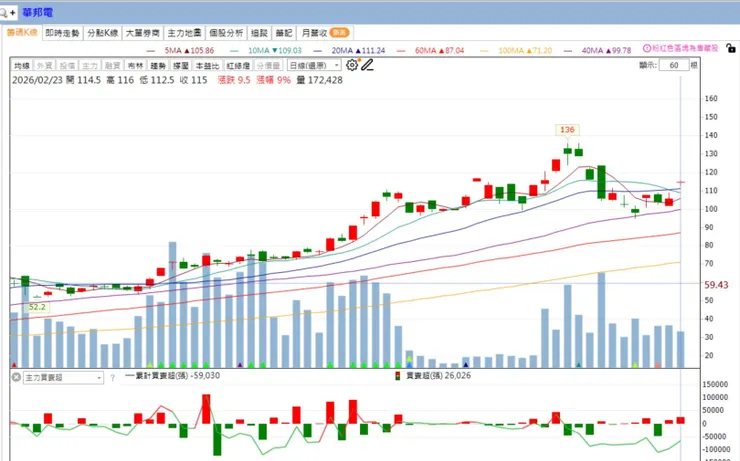Click the 136 high price label

tap(567, 130)
